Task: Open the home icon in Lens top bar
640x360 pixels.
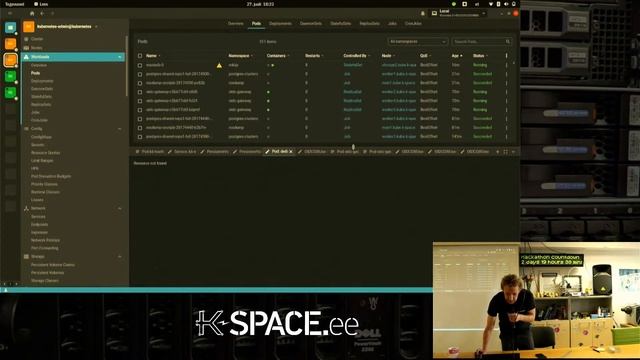Action: [x=32, y=13]
